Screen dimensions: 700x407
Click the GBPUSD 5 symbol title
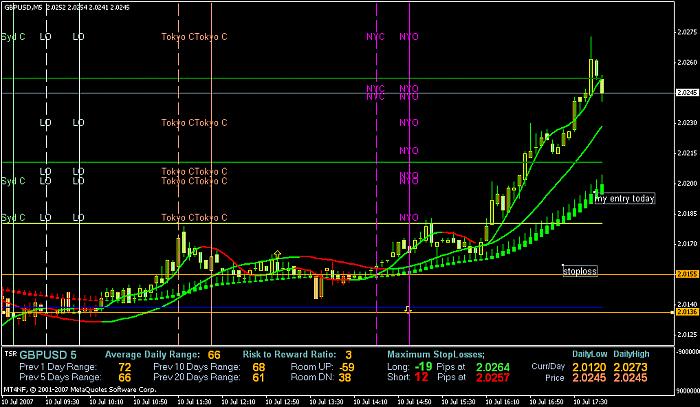tap(48, 355)
